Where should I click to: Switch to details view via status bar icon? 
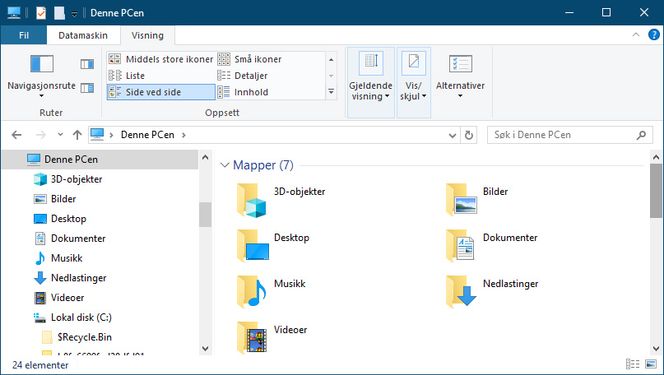633,364
